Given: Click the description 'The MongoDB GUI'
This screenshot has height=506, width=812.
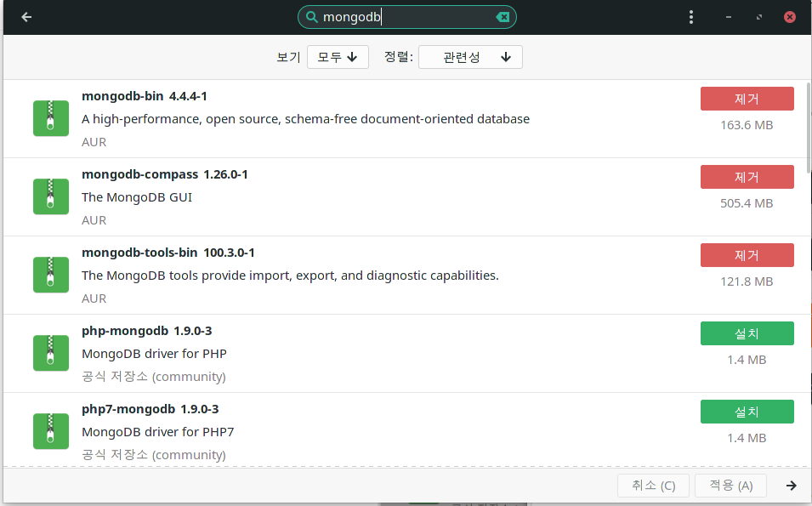Looking at the screenshot, I should pyautogui.click(x=137, y=197).
